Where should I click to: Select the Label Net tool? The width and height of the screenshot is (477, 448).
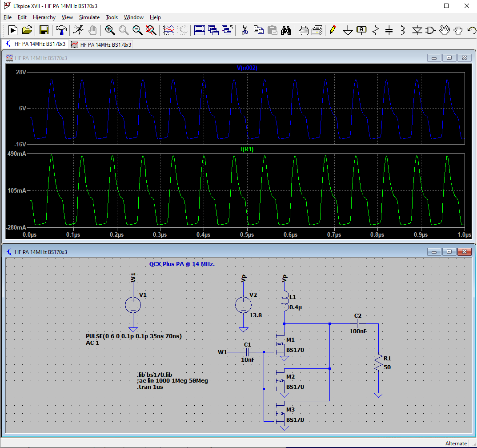[x=361, y=30]
